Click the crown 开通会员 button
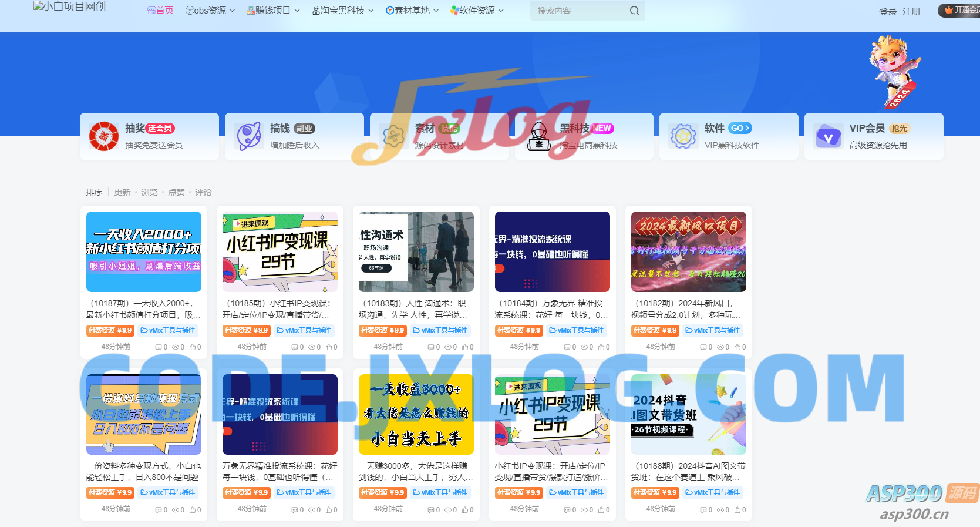 [961, 10]
